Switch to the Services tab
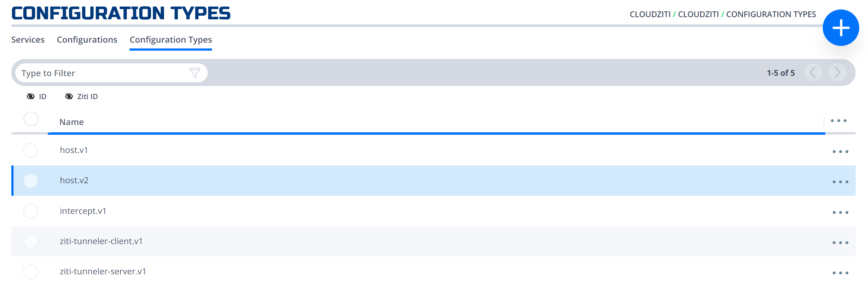The height and width of the screenshot is (298, 868). tap(28, 40)
